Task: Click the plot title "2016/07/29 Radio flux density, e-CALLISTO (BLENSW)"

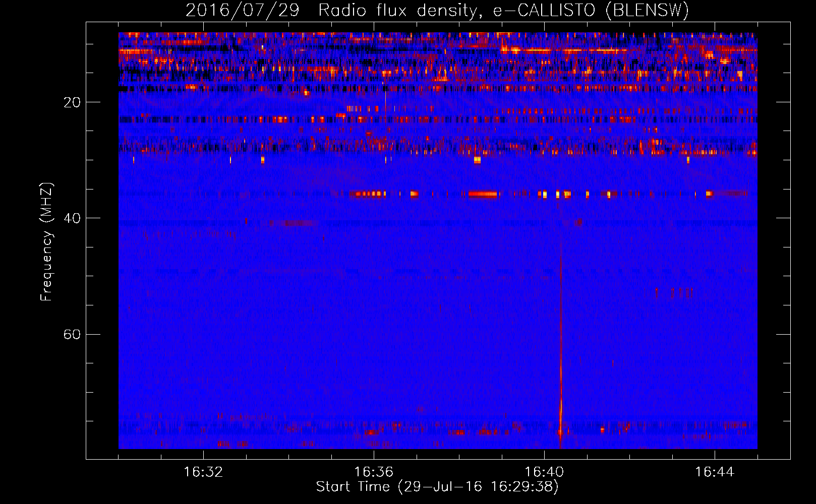Action: 437,10
